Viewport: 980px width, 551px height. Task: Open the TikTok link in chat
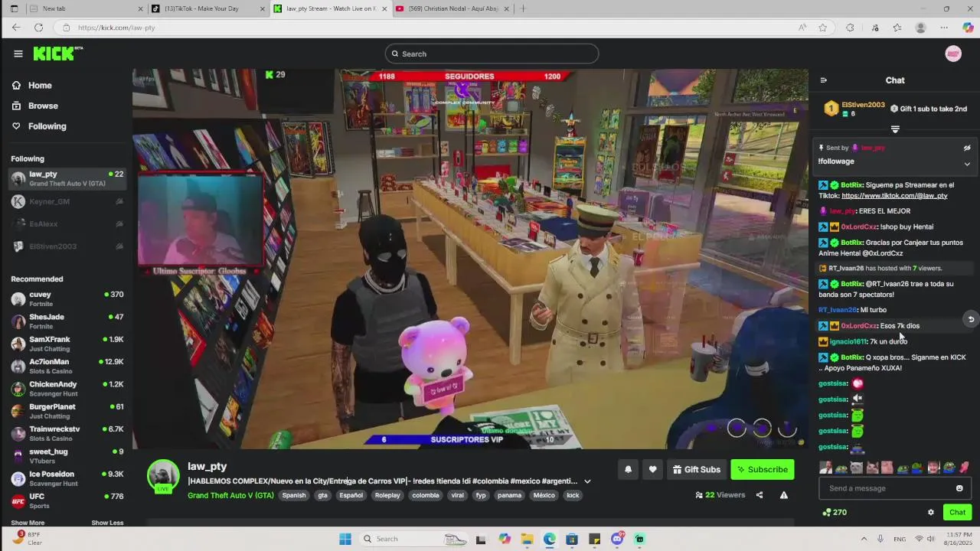click(x=894, y=196)
